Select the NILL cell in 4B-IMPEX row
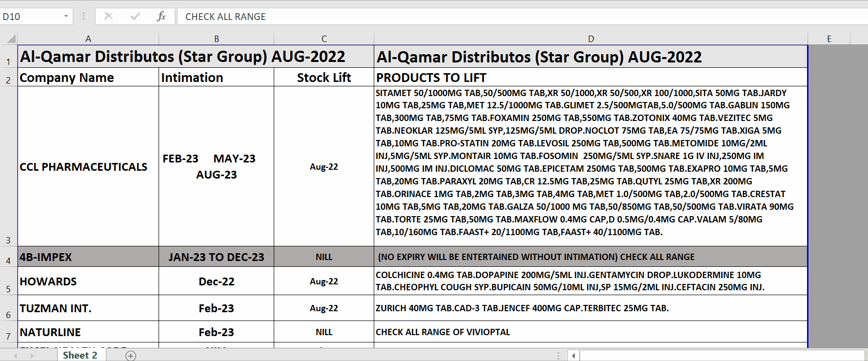Viewport: 868px width, 361px height. (324, 257)
